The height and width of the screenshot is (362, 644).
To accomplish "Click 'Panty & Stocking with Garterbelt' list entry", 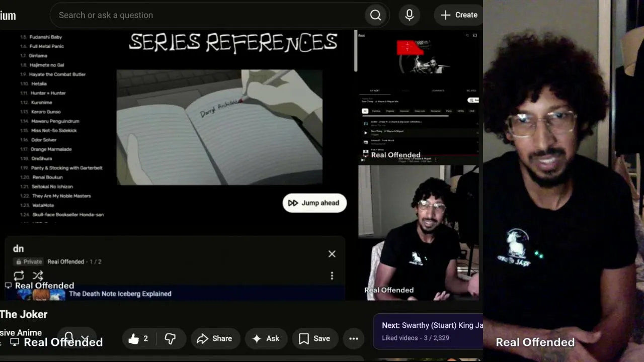I will click(x=67, y=168).
